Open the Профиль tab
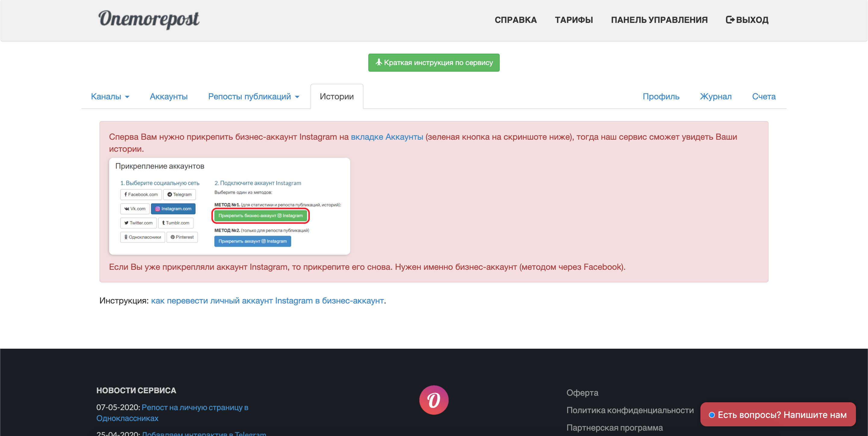 tap(661, 97)
